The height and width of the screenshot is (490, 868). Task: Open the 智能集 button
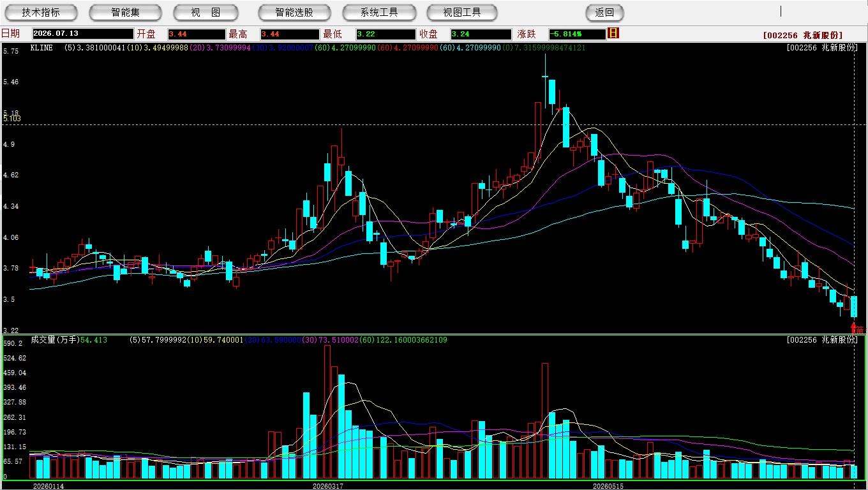(x=125, y=12)
